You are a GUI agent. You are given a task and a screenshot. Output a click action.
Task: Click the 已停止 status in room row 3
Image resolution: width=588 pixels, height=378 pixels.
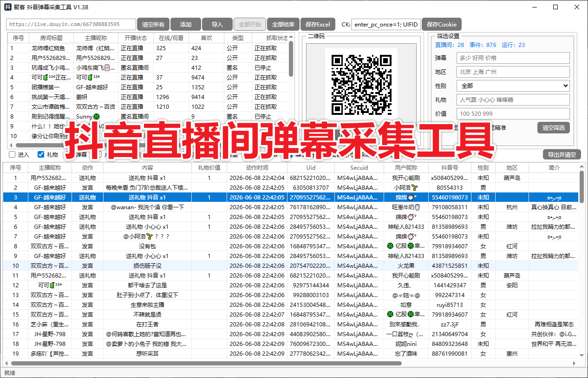pos(263,67)
